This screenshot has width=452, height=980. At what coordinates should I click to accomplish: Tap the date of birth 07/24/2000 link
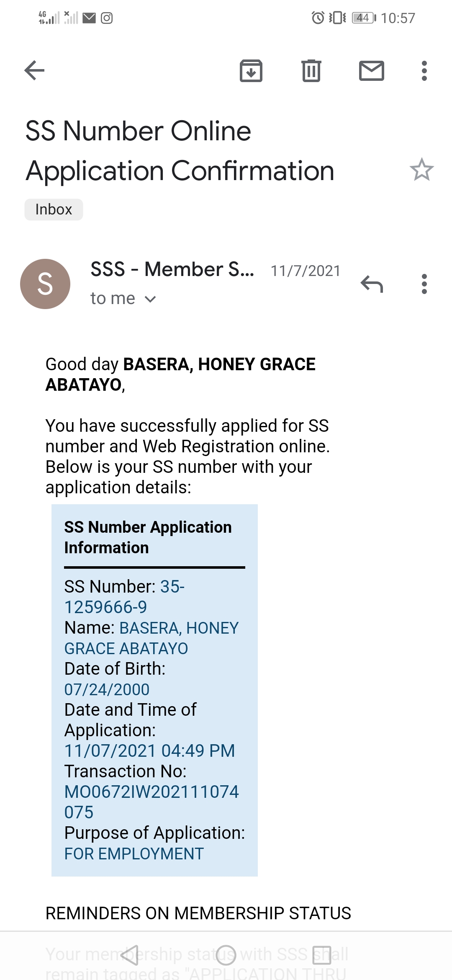[107, 689]
